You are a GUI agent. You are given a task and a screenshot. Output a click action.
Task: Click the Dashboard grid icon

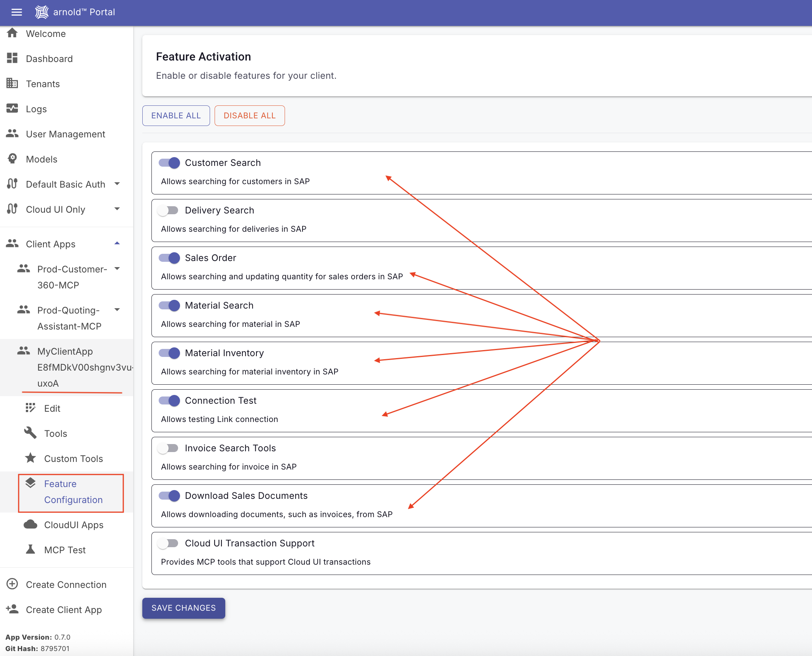[x=12, y=58]
